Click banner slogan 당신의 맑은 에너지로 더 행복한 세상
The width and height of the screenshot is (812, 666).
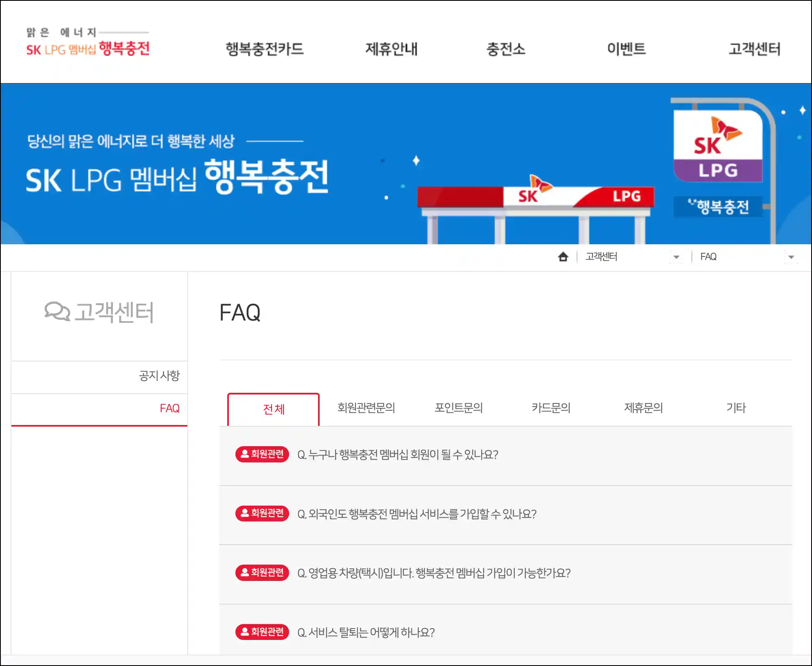[131, 141]
